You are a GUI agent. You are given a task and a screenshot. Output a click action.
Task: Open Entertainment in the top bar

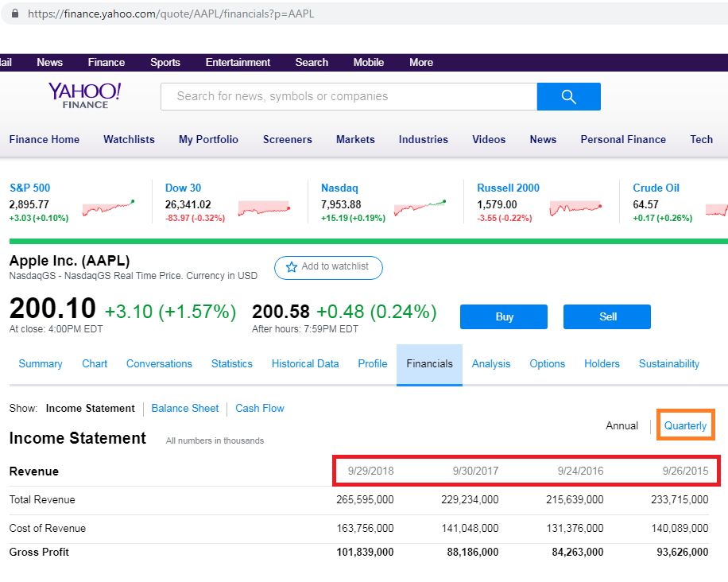(238, 62)
